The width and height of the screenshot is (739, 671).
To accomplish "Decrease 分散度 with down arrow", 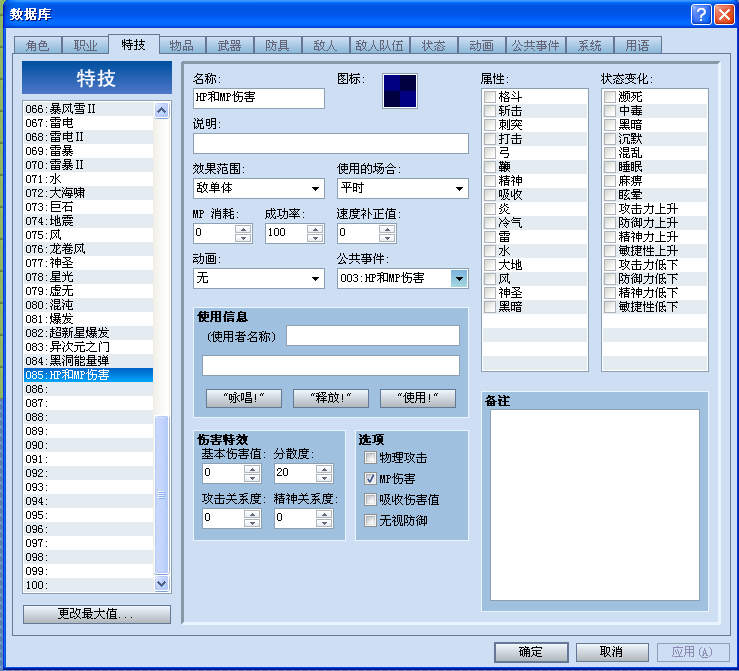I will [x=324, y=478].
